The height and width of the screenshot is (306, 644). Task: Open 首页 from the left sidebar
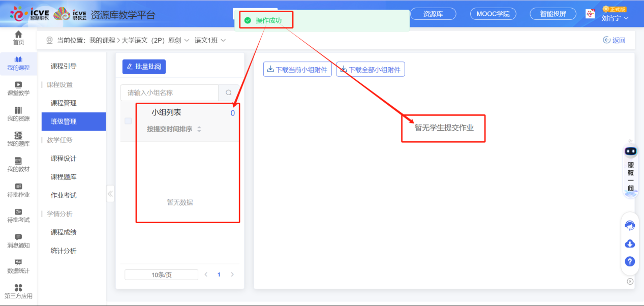(18, 37)
